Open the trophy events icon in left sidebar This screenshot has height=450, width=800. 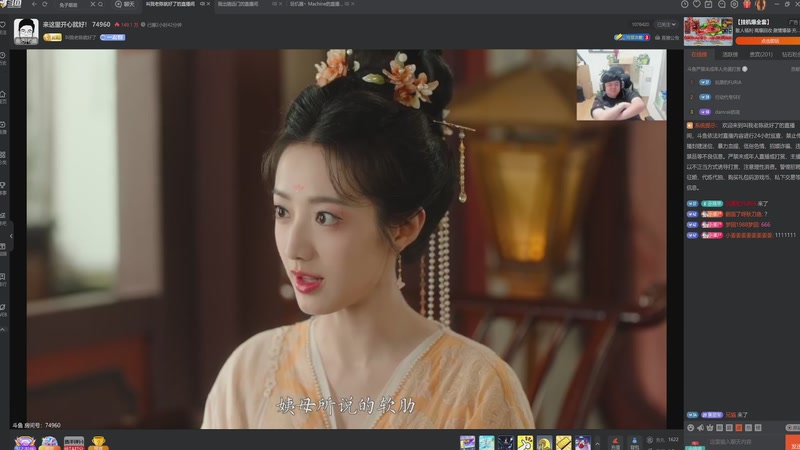(3, 185)
